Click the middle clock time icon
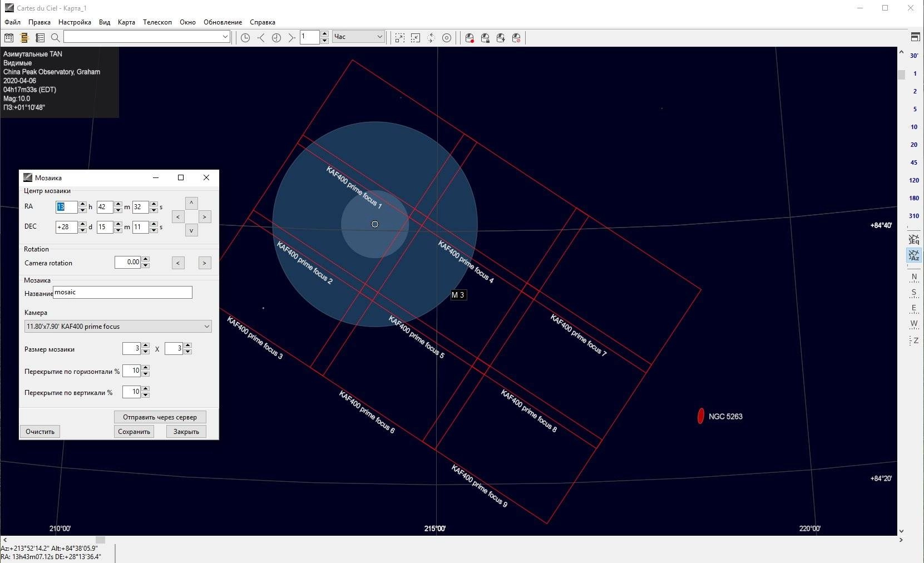Screen dimensions: 924x563 [x=276, y=37]
